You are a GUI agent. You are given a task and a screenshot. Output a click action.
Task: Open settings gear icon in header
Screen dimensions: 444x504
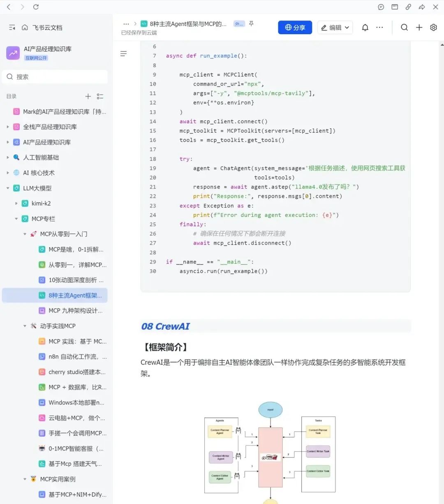pos(433,28)
